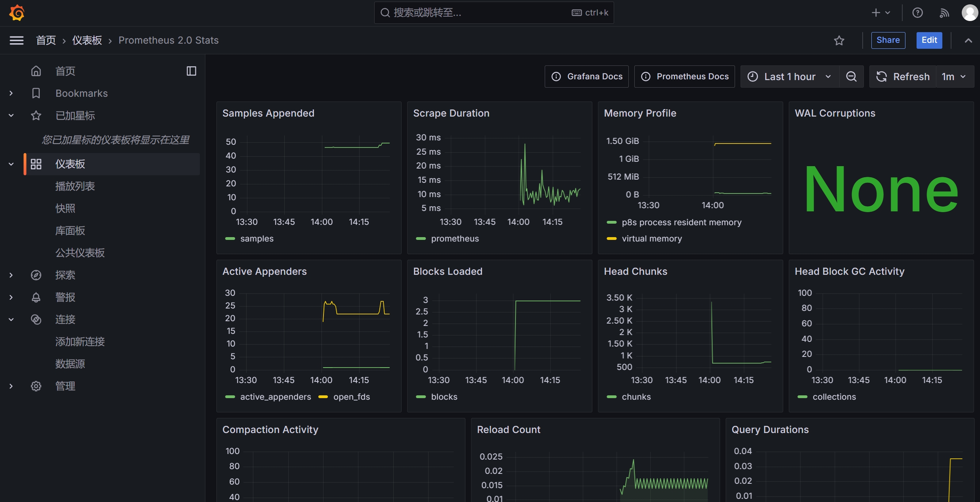Expand the 管理 section chevron
This screenshot has height=502, width=980.
tap(11, 386)
